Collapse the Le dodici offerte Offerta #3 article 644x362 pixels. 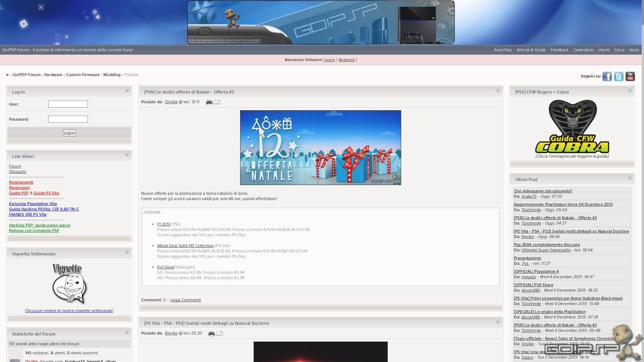498,90
